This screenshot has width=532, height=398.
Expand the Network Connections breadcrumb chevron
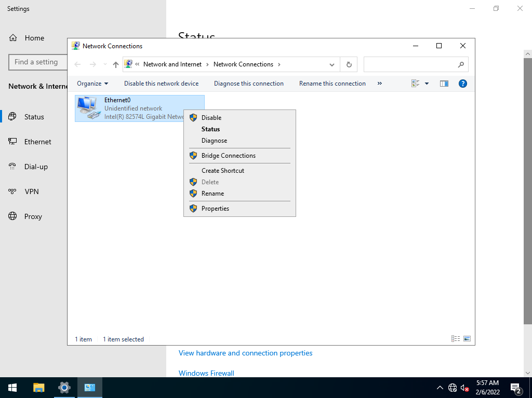[x=279, y=64]
